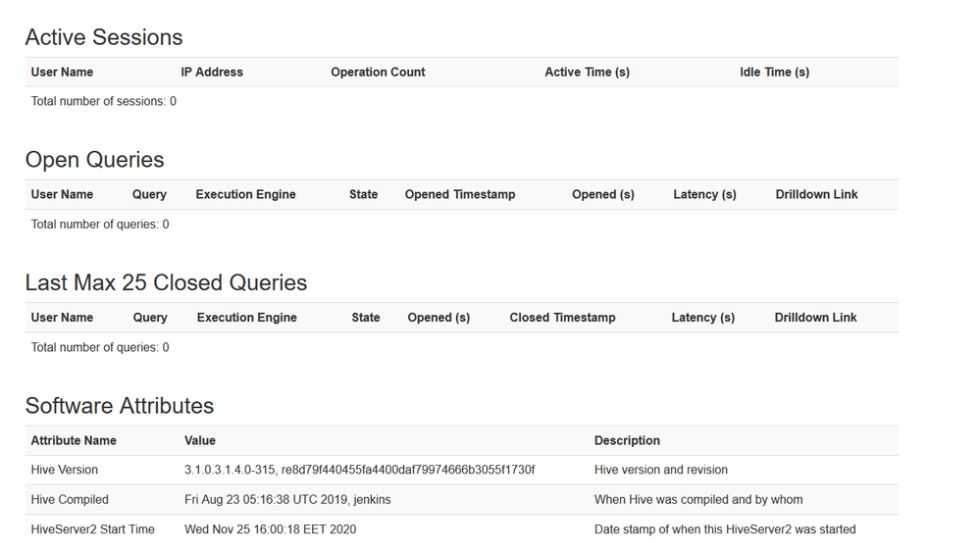
Task: Click HiveServer2 Start Time attribute name
Action: pos(92,529)
